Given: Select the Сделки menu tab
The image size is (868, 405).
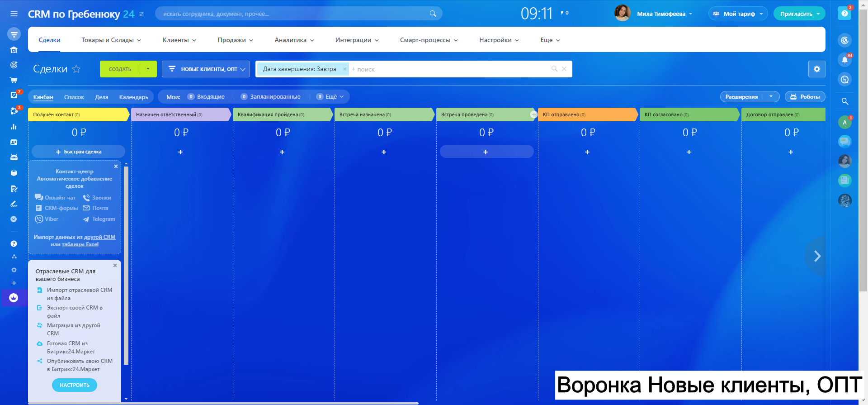Looking at the screenshot, I should [49, 40].
